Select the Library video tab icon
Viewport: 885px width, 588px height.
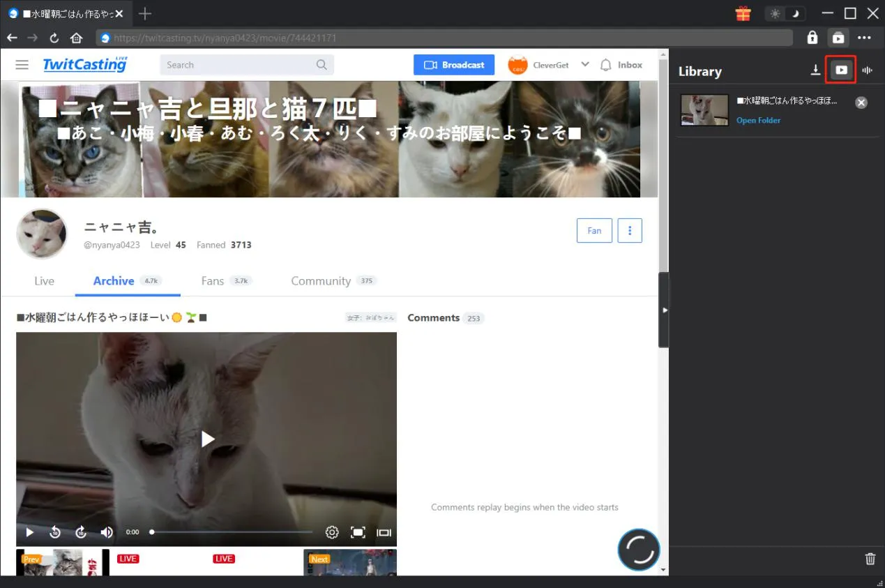tap(841, 70)
